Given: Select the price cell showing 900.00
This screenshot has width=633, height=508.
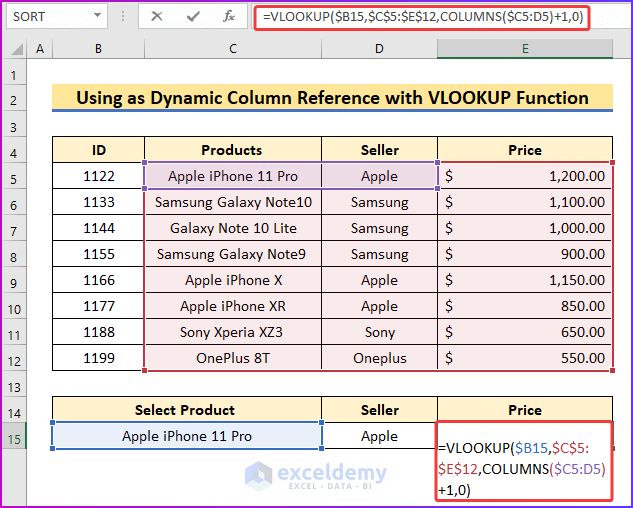Looking at the screenshot, I should click(x=525, y=254).
